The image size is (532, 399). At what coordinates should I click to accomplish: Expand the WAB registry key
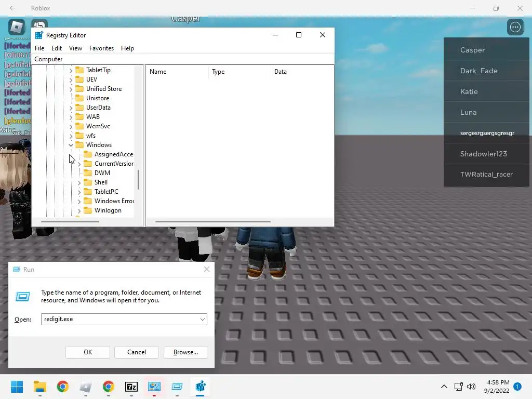click(71, 117)
